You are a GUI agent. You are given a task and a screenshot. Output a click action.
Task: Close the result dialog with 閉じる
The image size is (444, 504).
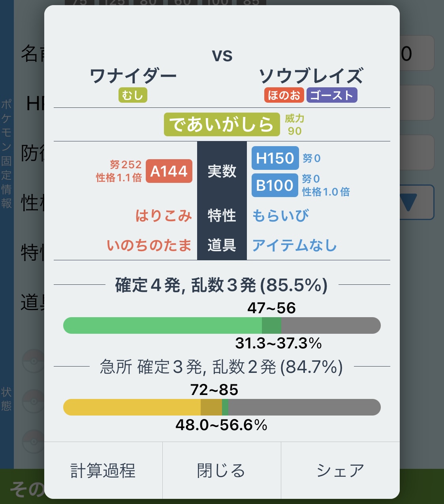(222, 470)
